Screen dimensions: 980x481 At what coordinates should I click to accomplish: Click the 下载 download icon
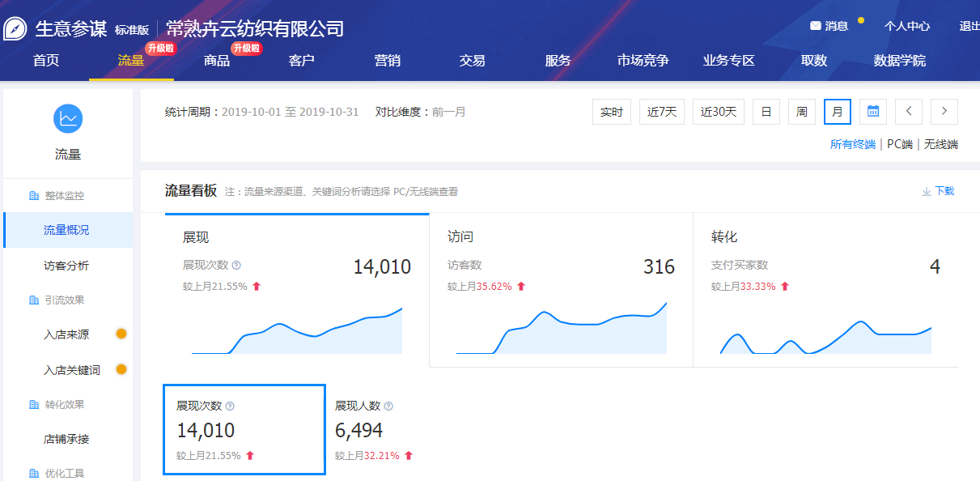927,192
